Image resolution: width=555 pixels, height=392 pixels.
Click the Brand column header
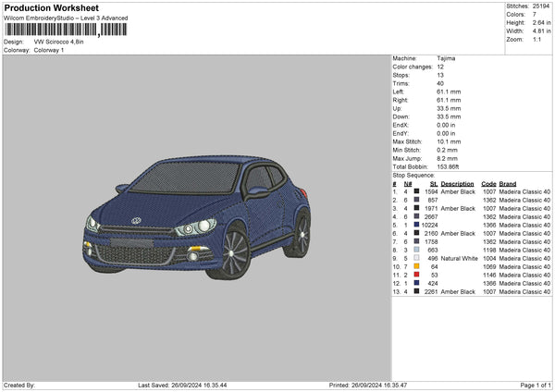[508, 183]
